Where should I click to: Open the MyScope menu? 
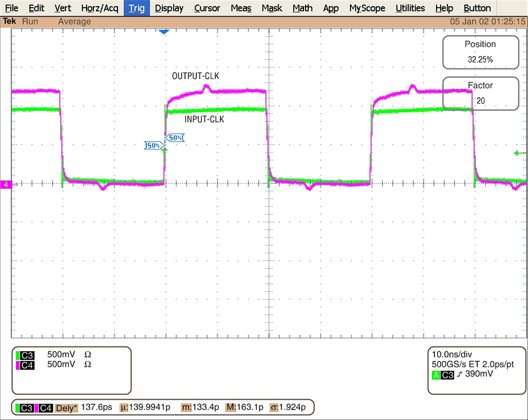coord(367,8)
